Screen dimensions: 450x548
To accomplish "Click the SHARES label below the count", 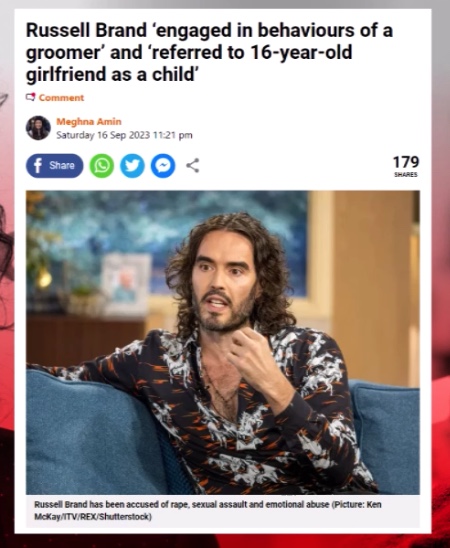I will tap(406, 175).
